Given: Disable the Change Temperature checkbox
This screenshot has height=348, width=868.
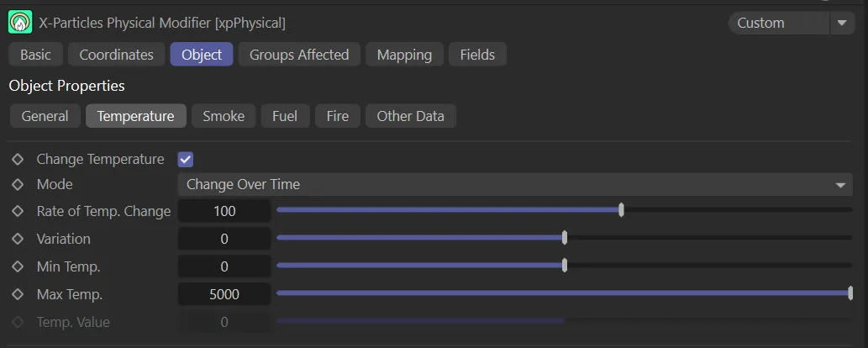Looking at the screenshot, I should 186,159.
